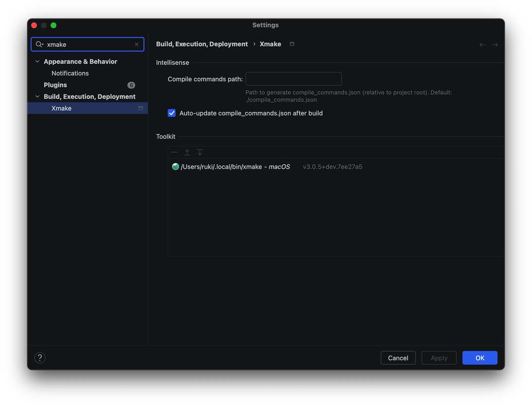Viewport: 532px width, 406px height.
Task: Move the toolkit up with arrow icon
Action: click(187, 152)
